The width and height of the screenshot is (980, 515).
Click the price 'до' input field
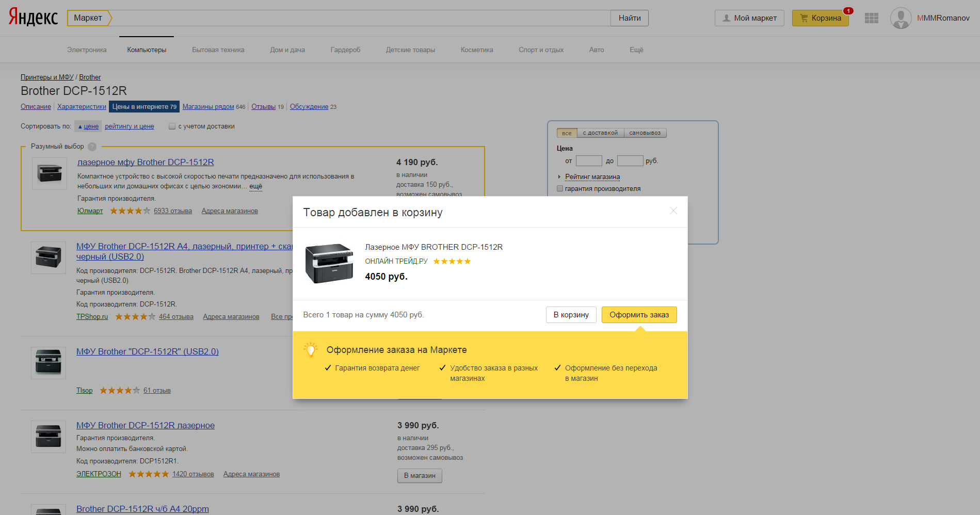[x=630, y=161]
